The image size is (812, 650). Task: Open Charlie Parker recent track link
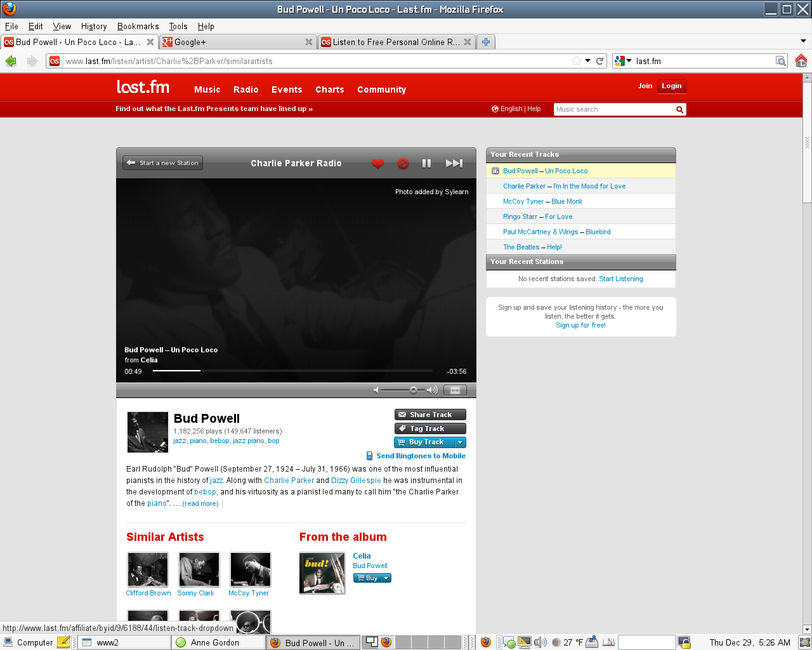click(x=524, y=186)
